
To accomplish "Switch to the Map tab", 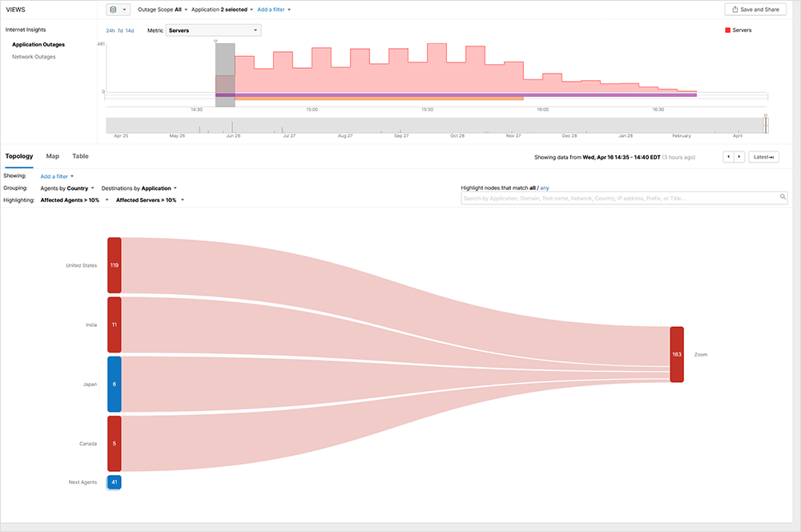I will pos(53,156).
